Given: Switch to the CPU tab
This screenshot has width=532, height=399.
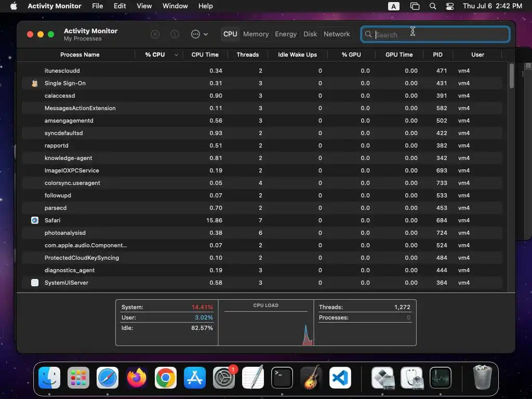Looking at the screenshot, I should pos(230,34).
